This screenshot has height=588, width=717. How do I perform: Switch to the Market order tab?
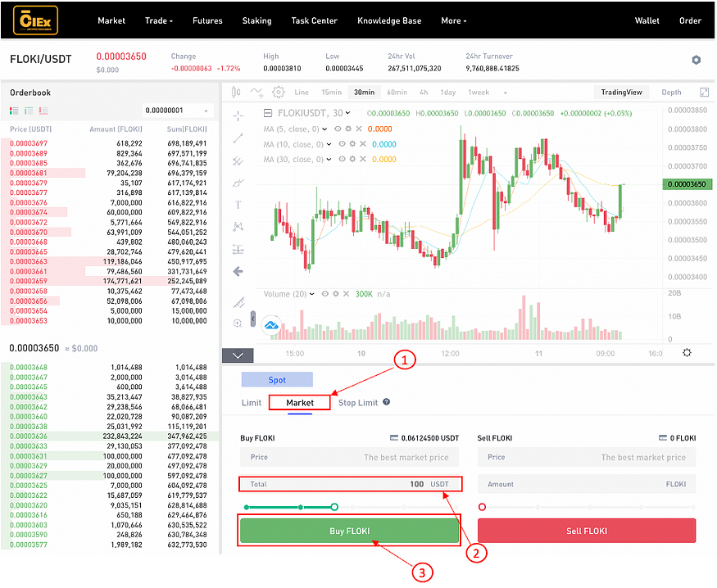(300, 402)
